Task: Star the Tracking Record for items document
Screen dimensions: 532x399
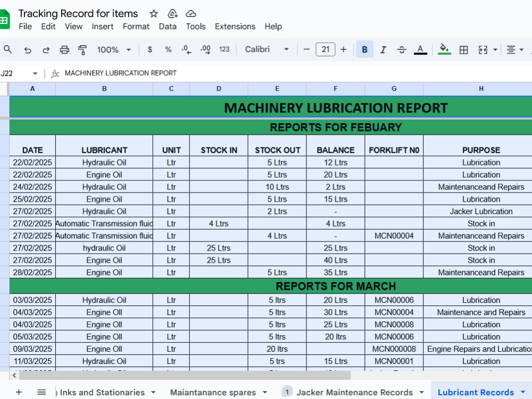Action: [x=154, y=14]
